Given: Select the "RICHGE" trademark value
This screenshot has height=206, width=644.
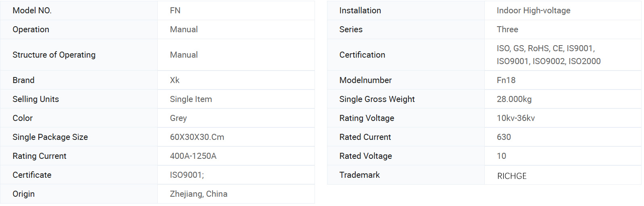Looking at the screenshot, I should click(x=512, y=176).
